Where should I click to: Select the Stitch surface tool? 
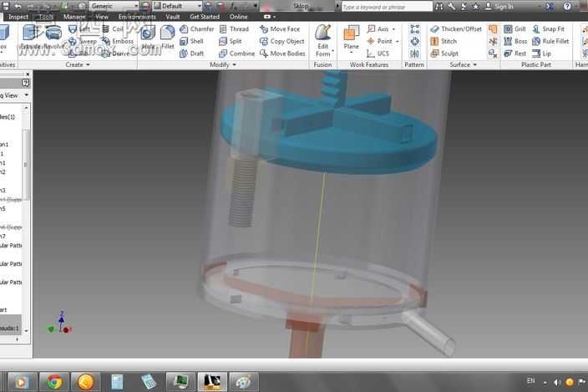(444, 41)
